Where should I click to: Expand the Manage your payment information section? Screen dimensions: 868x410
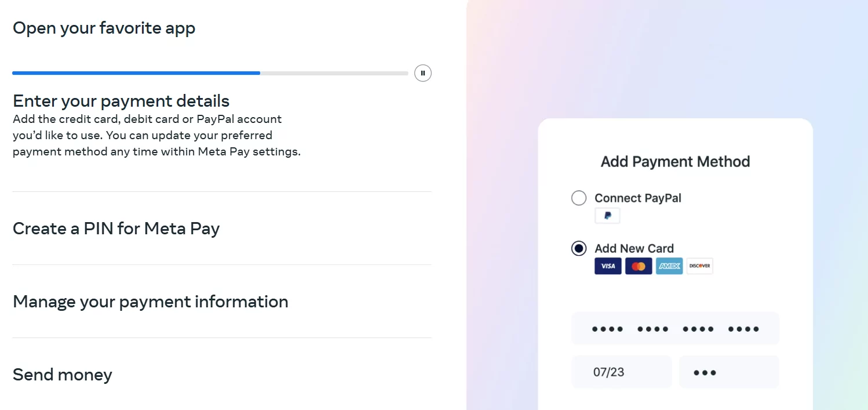150,302
